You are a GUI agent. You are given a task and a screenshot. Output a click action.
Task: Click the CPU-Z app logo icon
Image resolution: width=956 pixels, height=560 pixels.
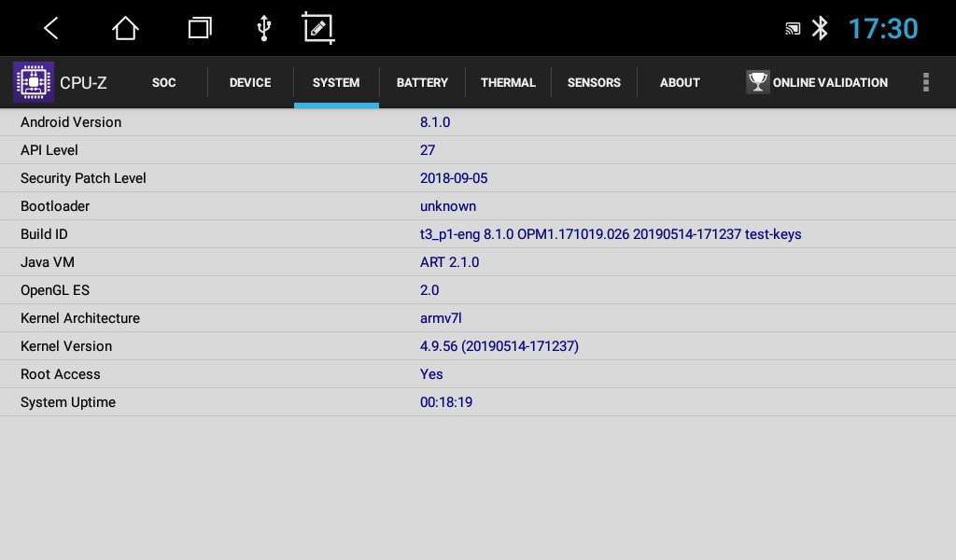click(34, 81)
